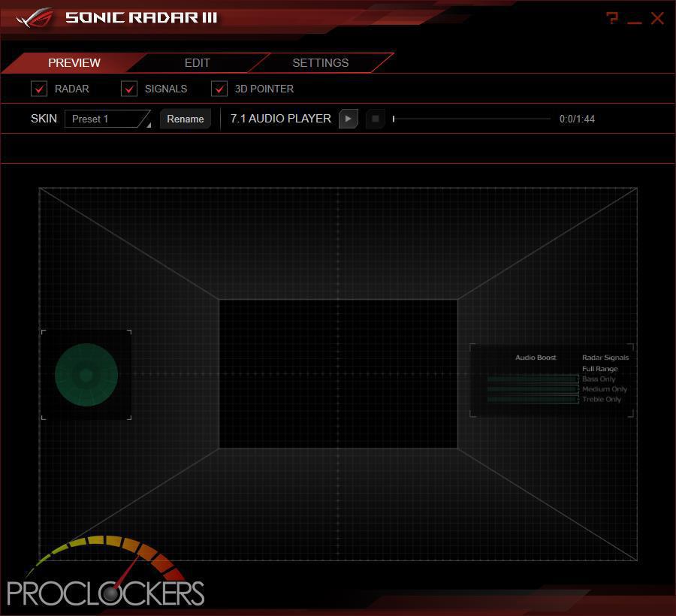Click the ROG logo icon
Image resolution: width=676 pixels, height=616 pixels.
(x=35, y=18)
